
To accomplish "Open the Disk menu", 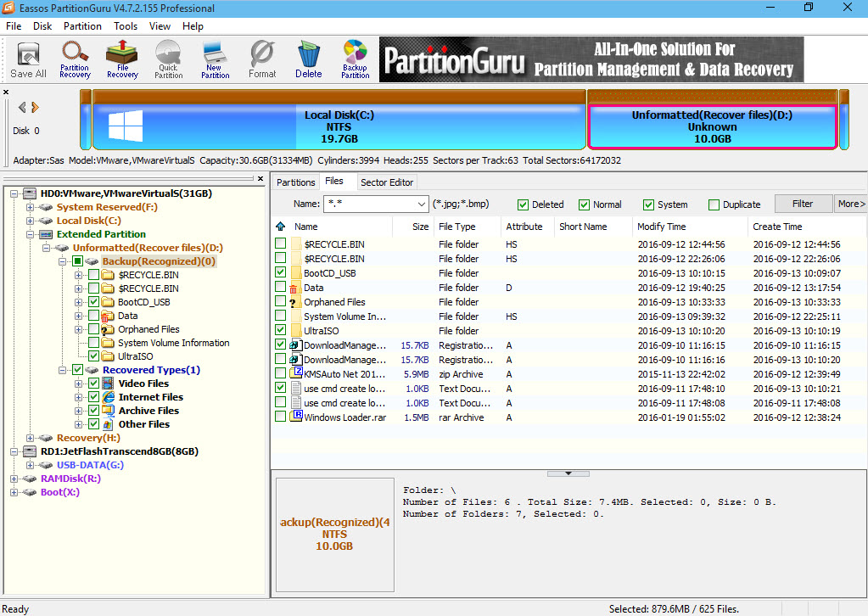I will 42,26.
